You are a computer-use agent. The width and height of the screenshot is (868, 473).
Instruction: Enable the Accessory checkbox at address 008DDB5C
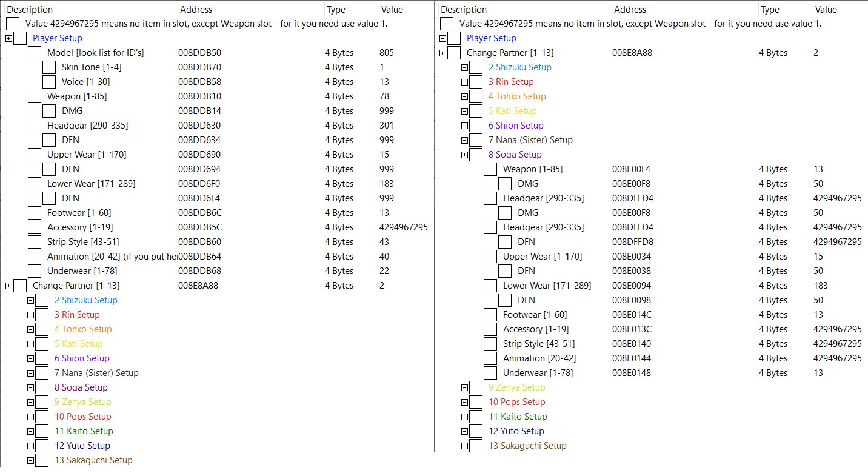pos(35,227)
